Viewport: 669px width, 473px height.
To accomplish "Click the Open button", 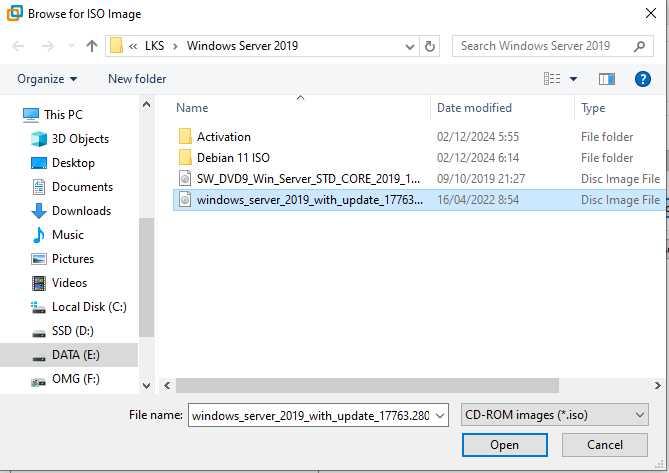I will pos(504,445).
